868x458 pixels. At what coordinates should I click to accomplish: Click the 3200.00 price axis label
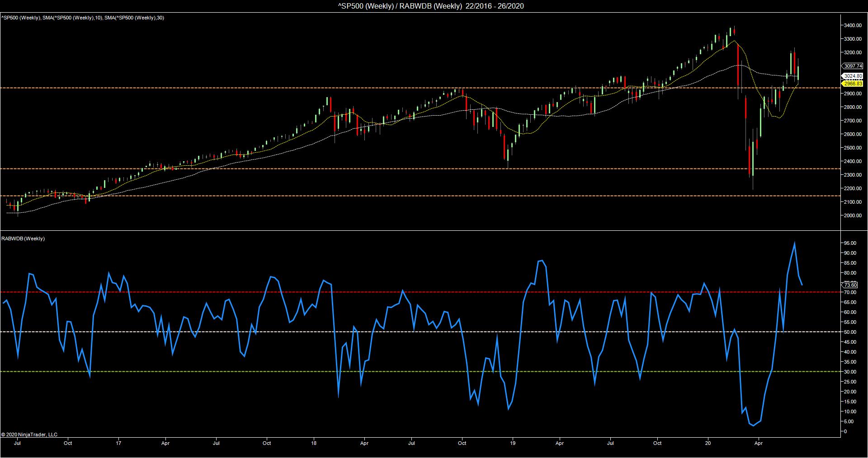852,53
